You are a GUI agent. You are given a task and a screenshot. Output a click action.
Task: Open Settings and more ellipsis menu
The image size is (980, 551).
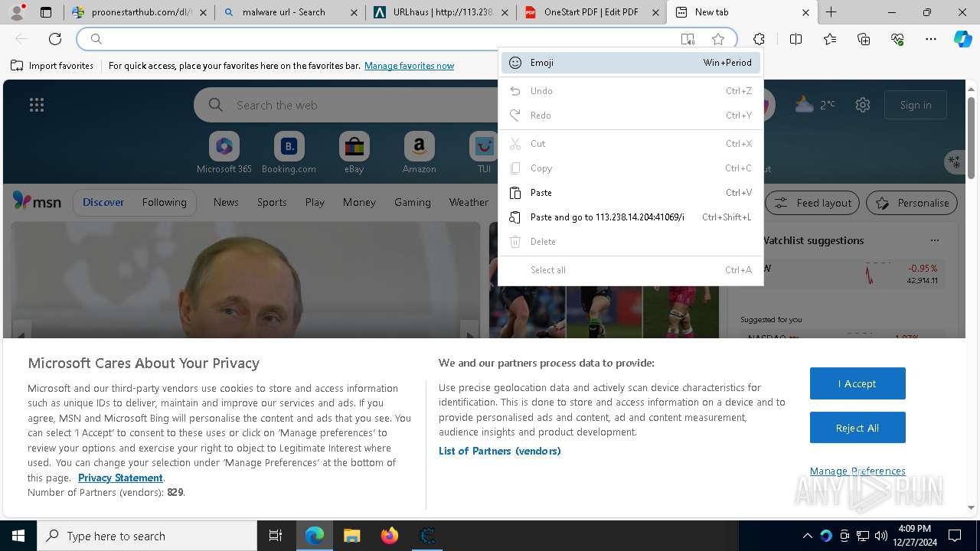pyautogui.click(x=931, y=39)
